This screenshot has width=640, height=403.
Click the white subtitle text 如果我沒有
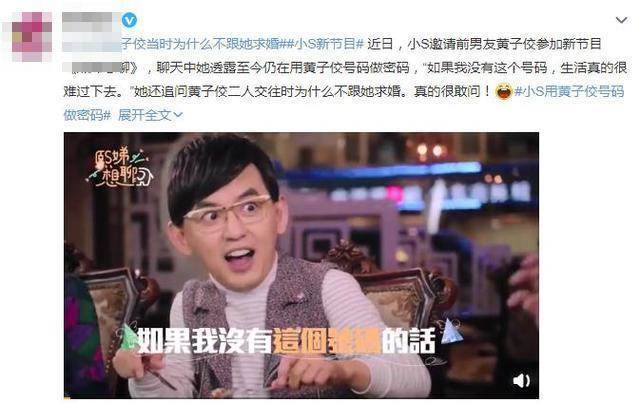204,340
